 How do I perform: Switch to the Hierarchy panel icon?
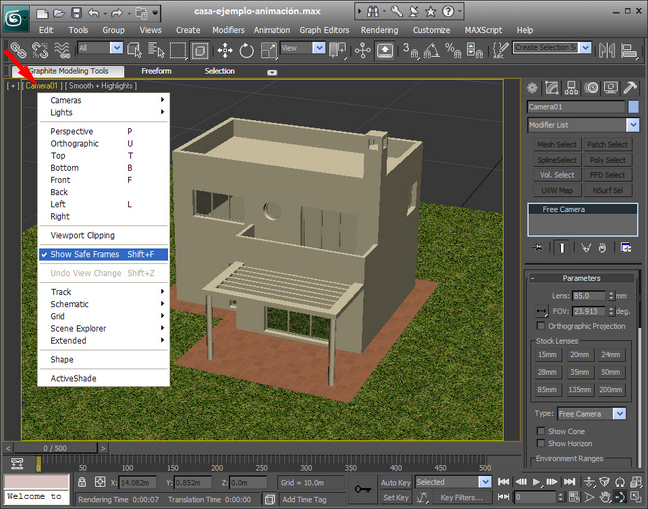(572, 88)
